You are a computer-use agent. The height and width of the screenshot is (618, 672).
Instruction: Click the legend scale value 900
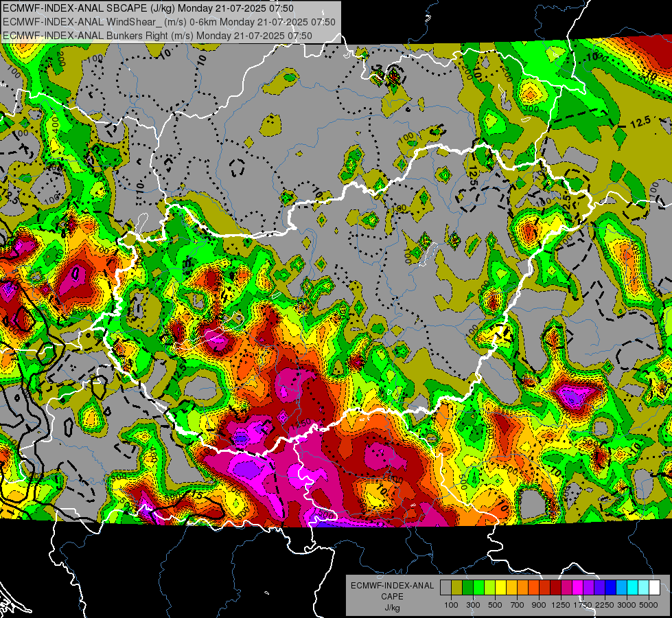(539, 605)
